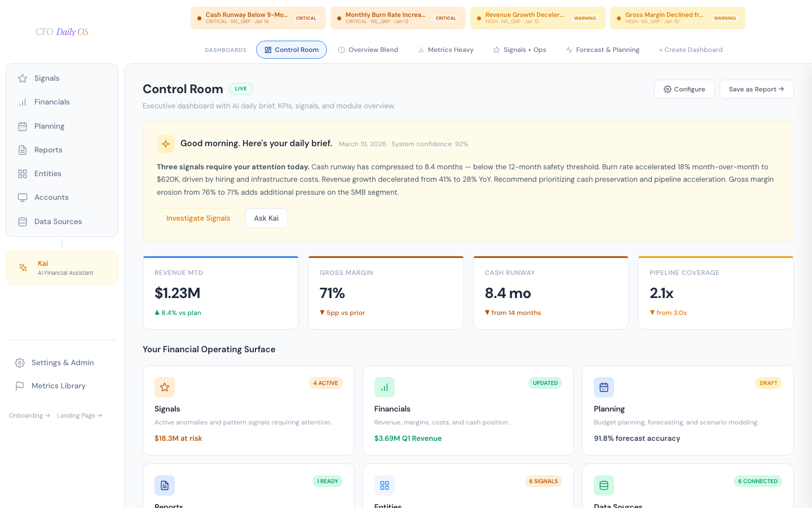Open Settings & Admin with the gear icon
This screenshot has width=812, height=508.
pos(20,362)
